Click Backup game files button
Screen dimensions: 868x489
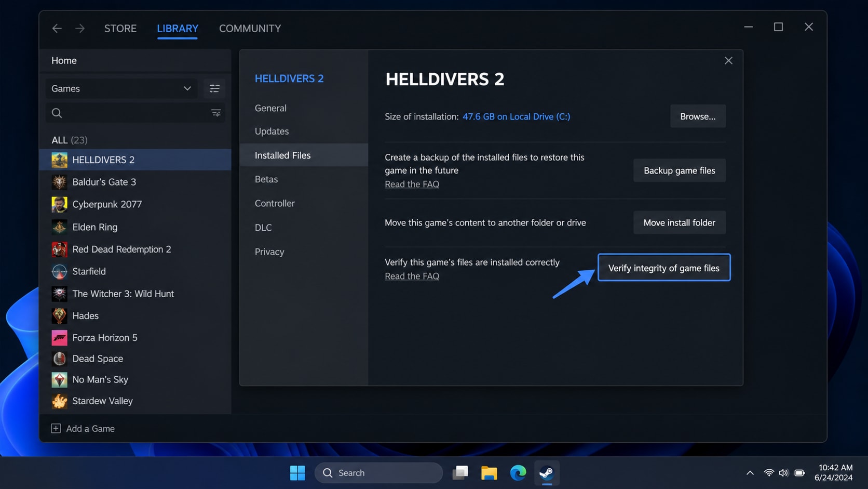679,170
